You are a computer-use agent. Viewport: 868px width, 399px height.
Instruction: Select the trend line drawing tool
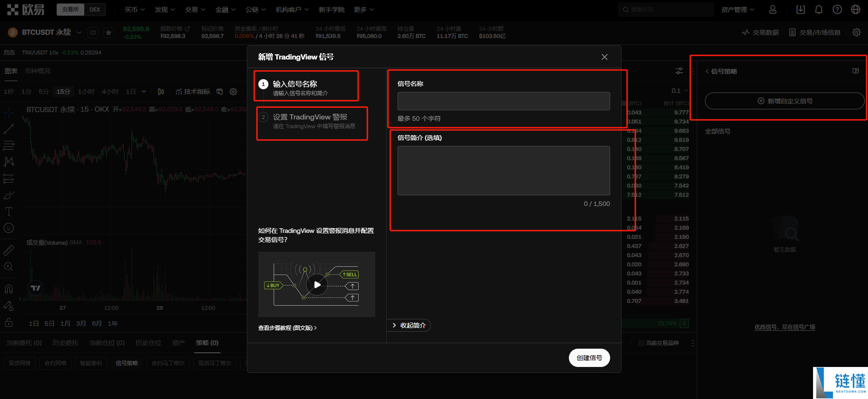[9, 129]
